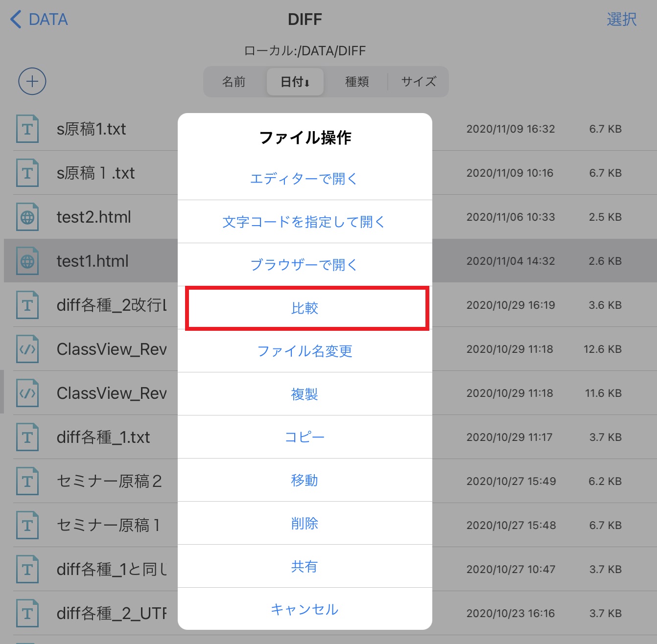Image resolution: width=657 pixels, height=644 pixels.
Task: Click the text icon beside diff各種_1.txt
Action: click(27, 437)
